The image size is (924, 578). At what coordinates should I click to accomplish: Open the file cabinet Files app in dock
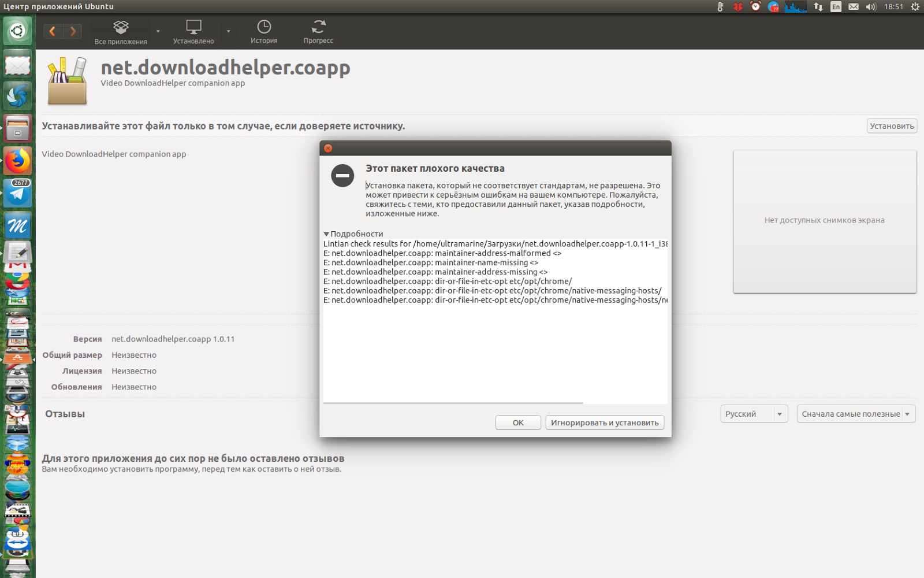pos(17,128)
